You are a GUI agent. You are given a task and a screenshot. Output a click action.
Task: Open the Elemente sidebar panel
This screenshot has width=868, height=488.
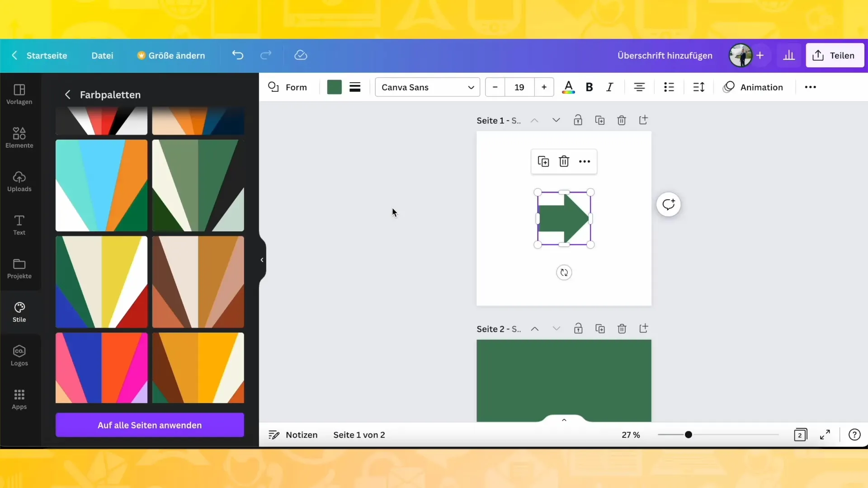pos(19,138)
